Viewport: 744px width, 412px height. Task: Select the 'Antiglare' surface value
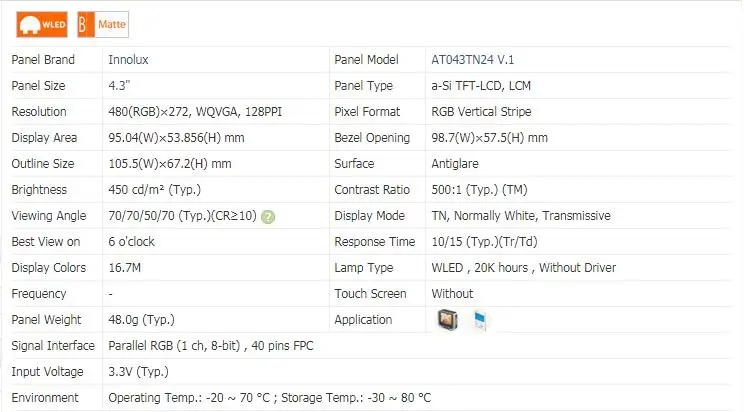click(455, 164)
